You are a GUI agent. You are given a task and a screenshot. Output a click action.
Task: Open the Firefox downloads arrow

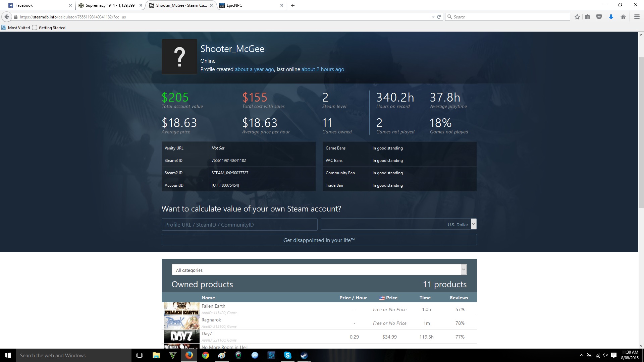(611, 17)
